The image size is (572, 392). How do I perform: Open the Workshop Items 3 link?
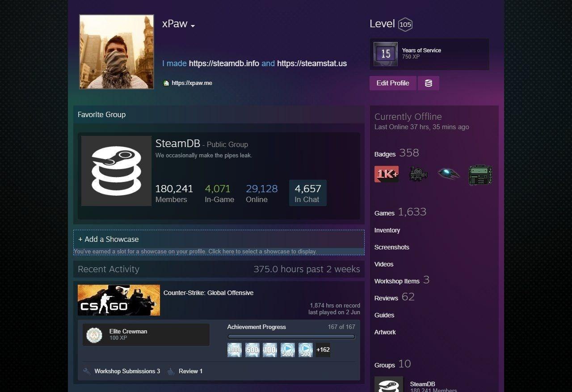pyautogui.click(x=402, y=280)
